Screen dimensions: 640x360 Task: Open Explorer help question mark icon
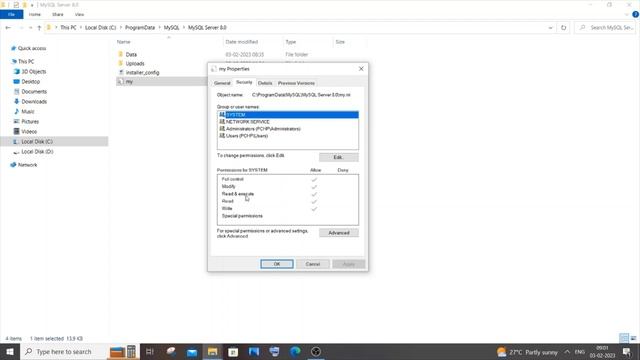pyautogui.click(x=636, y=14)
